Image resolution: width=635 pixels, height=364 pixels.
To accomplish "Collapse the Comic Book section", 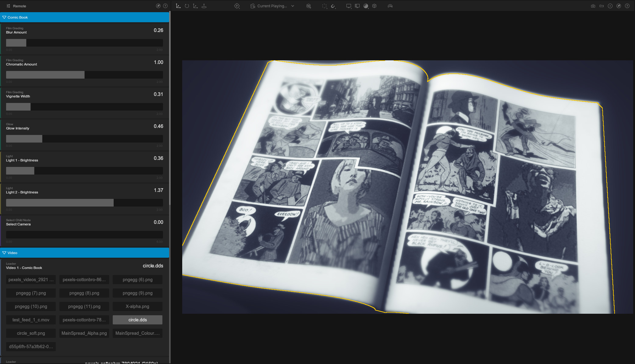I will click(4, 17).
